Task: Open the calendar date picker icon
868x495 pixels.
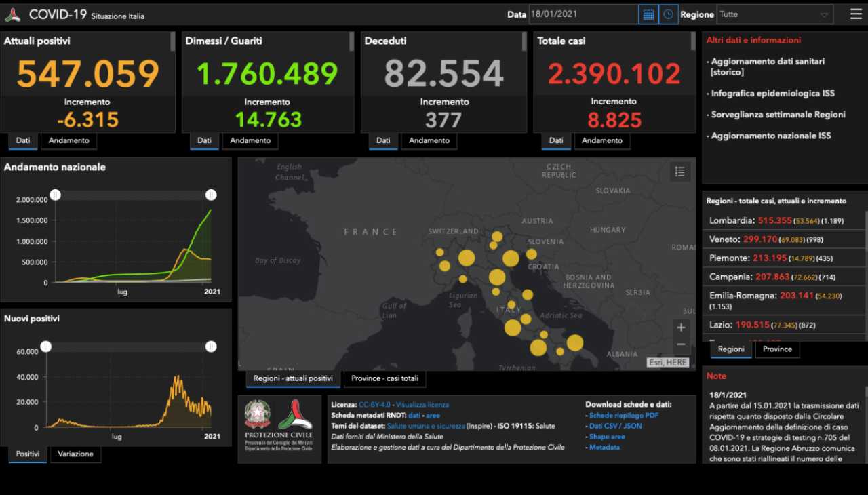Action: 648,14
